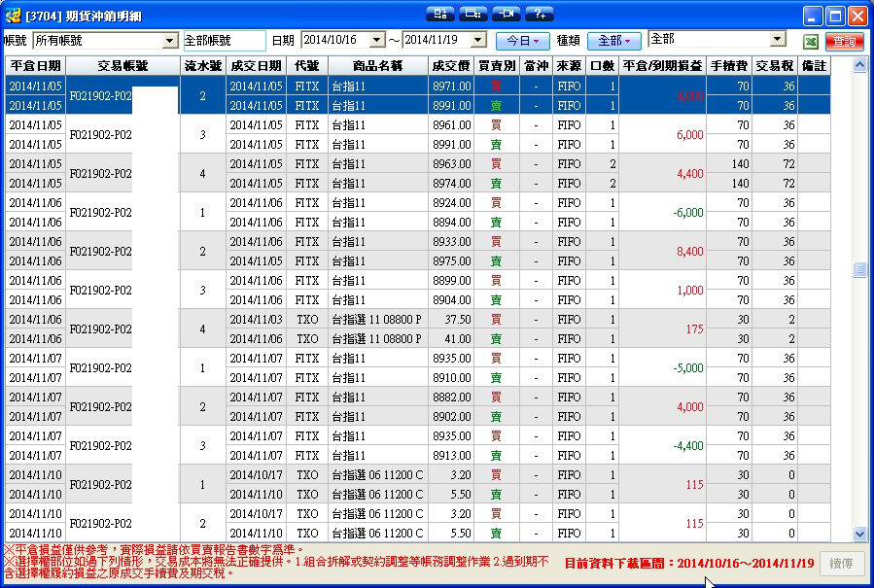This screenshot has width=874, height=588.
Task: Sort by the 成交日期 column header
Action: pos(256,66)
